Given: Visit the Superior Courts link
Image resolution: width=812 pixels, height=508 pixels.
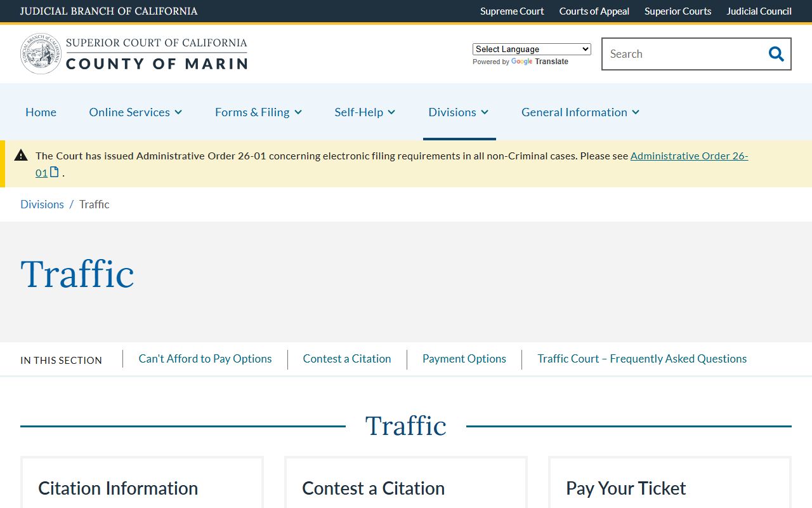Looking at the screenshot, I should pyautogui.click(x=678, y=11).
